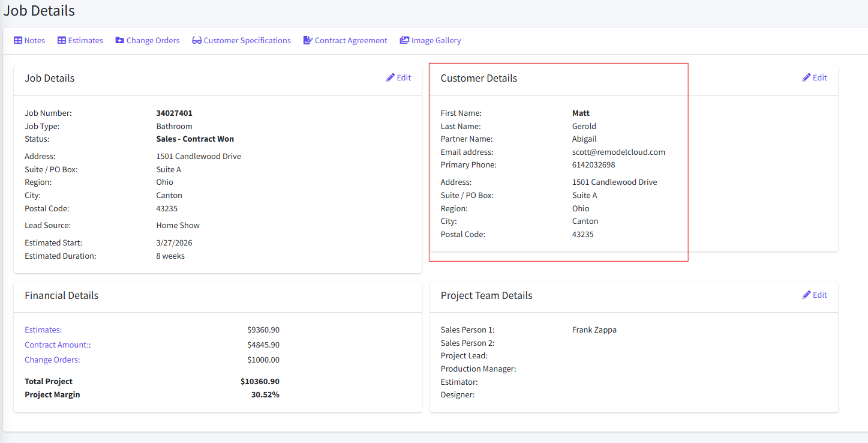Click the pencil icon in Customer Details panel

(x=806, y=77)
